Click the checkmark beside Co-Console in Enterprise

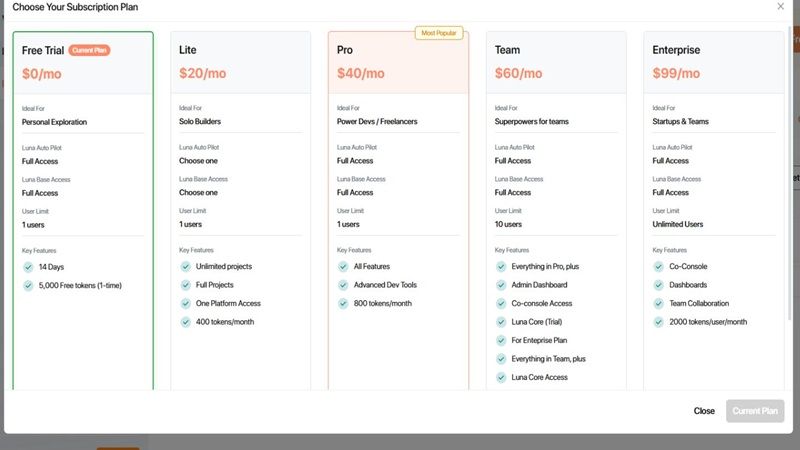pyautogui.click(x=659, y=267)
